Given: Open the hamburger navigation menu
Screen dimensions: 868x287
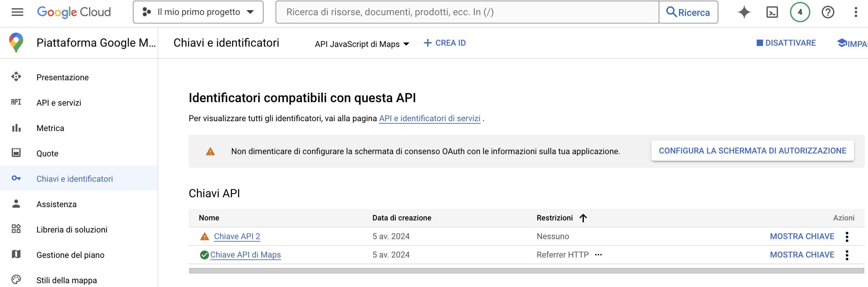Looking at the screenshot, I should pos(17,12).
